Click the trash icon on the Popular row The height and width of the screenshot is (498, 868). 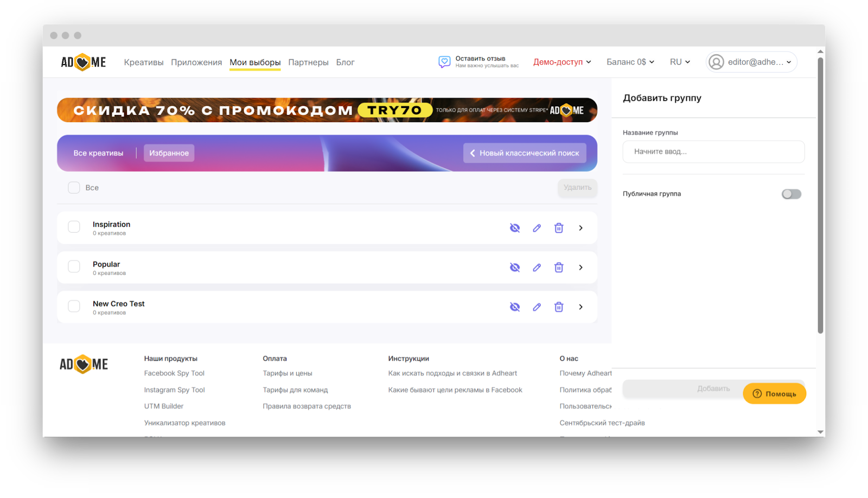(558, 267)
